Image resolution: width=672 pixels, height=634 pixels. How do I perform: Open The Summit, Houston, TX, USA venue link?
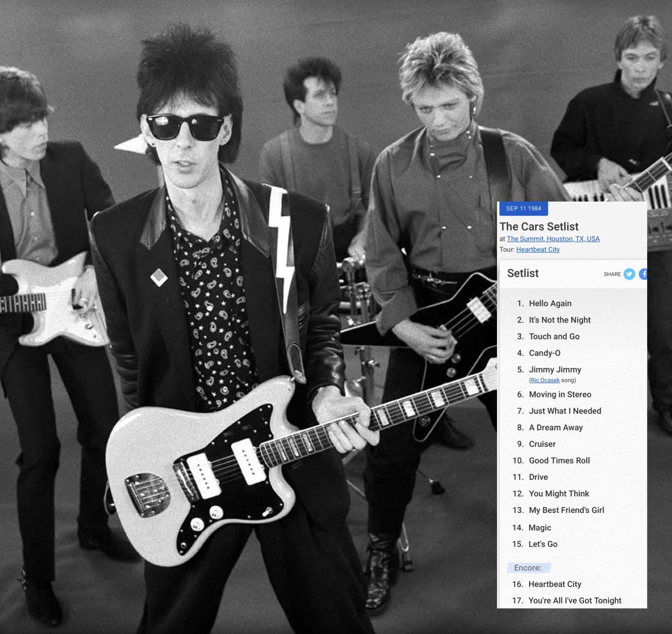(x=553, y=239)
